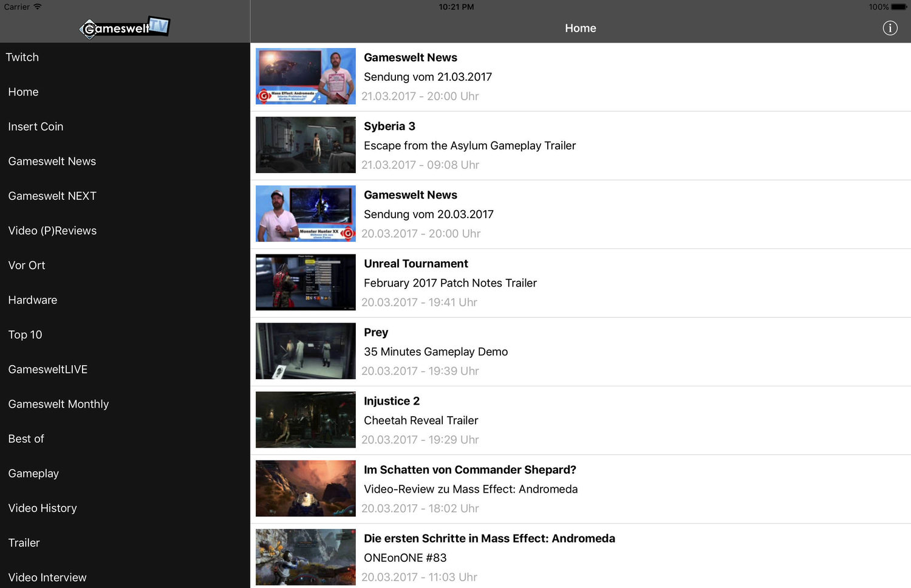Viewport: 911px width, 588px height.
Task: Select '35 Minutes Gameplay Demo' text
Action: click(435, 352)
